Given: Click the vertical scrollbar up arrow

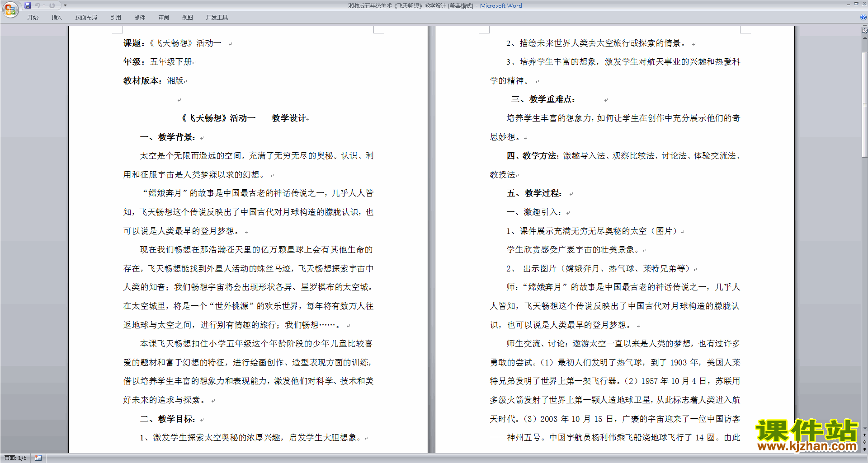Looking at the screenshot, I should point(865,38).
